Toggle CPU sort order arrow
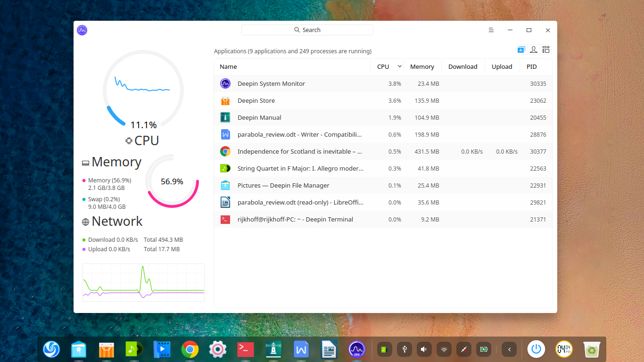644x362 pixels. [400, 66]
